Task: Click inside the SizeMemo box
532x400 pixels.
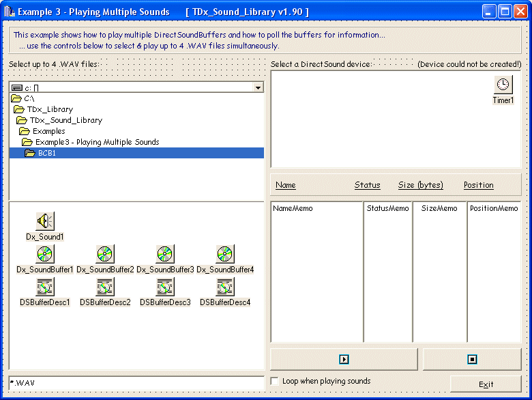Action: tap(440, 272)
